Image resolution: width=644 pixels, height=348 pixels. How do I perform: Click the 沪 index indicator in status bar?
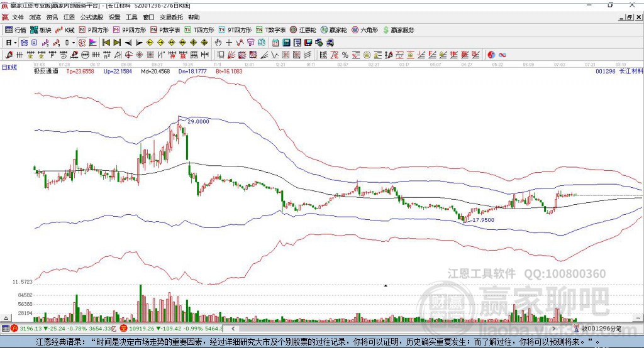coord(14,329)
